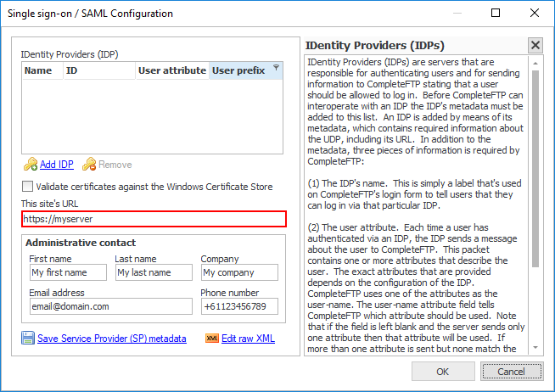Click the Add IDP key icon
Image resolution: width=555 pixels, height=392 pixels.
point(30,164)
